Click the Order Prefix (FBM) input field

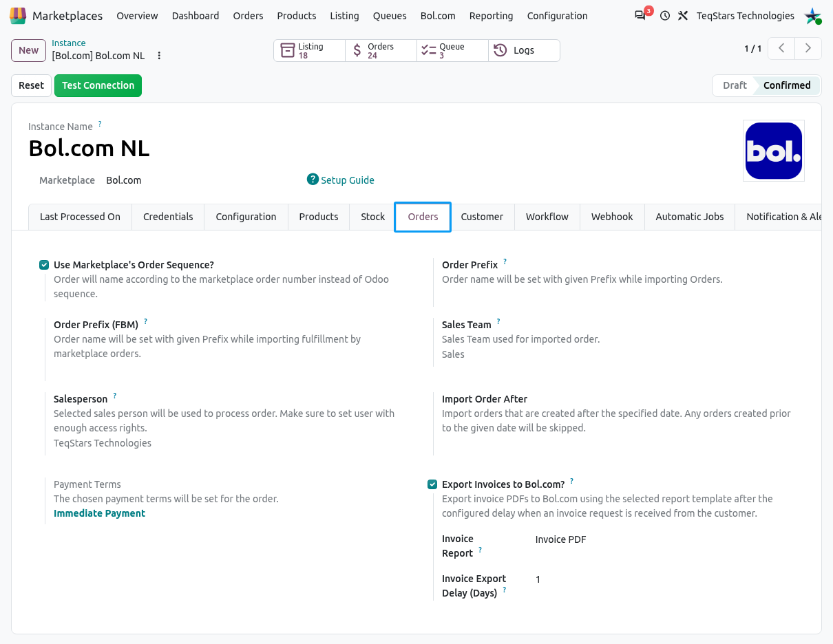227,369
